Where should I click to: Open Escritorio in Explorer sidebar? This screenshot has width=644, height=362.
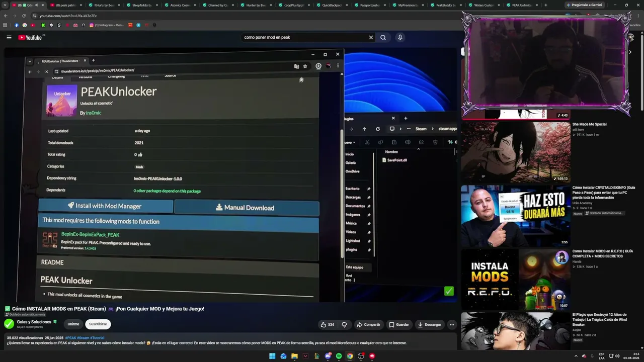coord(352,189)
